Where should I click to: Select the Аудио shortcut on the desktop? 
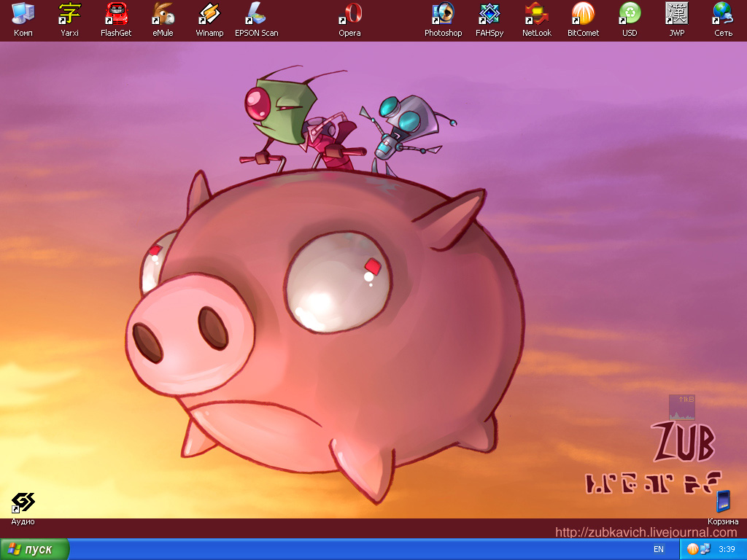[23, 503]
